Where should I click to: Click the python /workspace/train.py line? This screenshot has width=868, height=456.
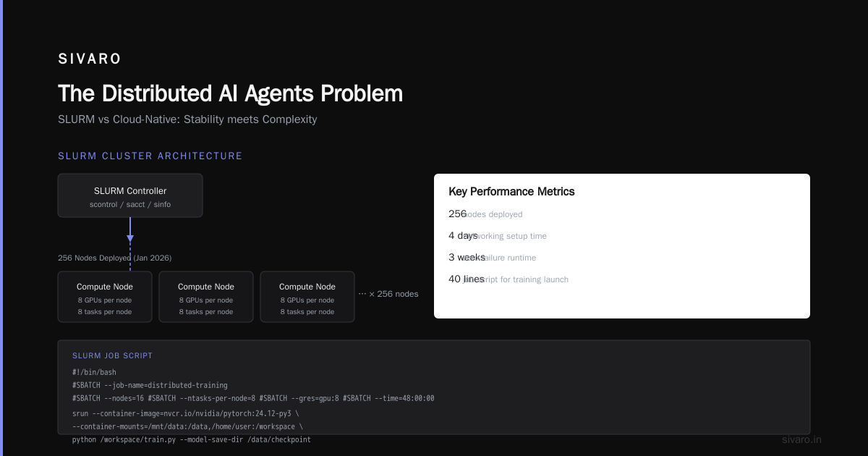(192, 439)
